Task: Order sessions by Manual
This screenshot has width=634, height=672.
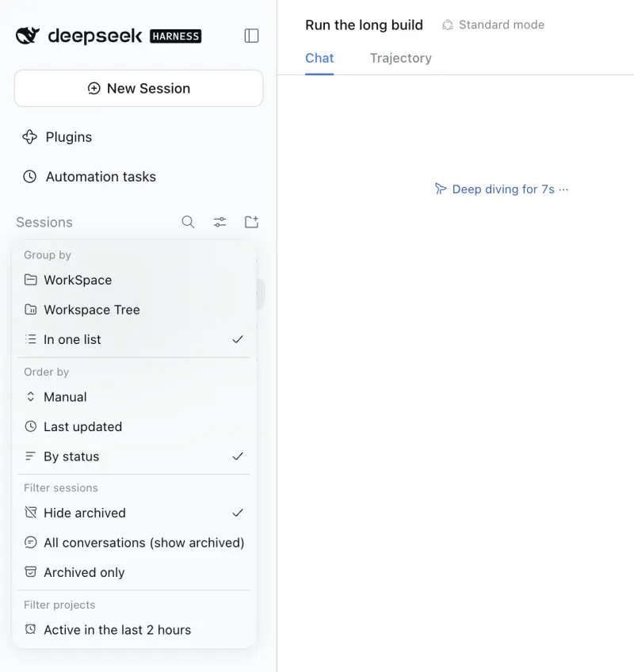Action: (x=134, y=397)
